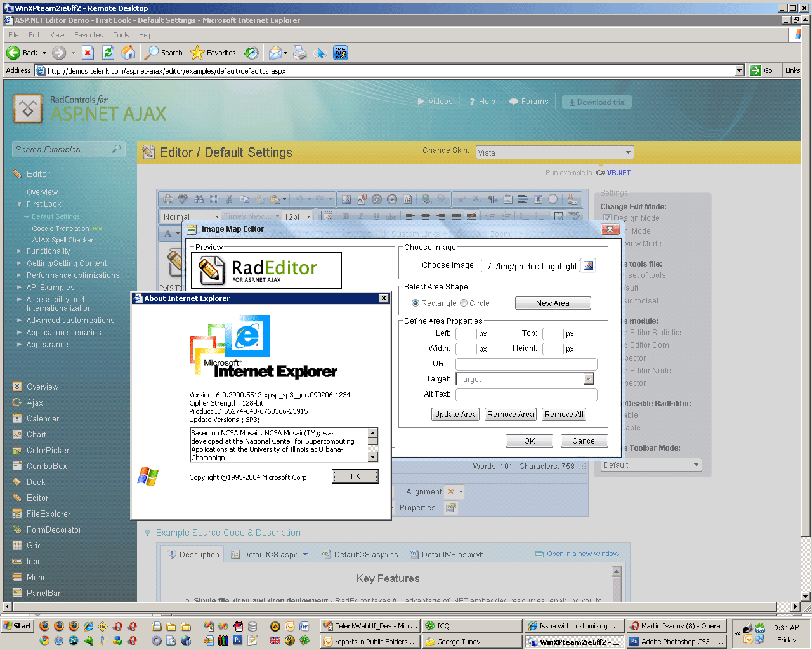Switch to Adobe Photoshop CS3 taskbar button
The width and height of the screenshot is (812, 650).
tap(677, 642)
